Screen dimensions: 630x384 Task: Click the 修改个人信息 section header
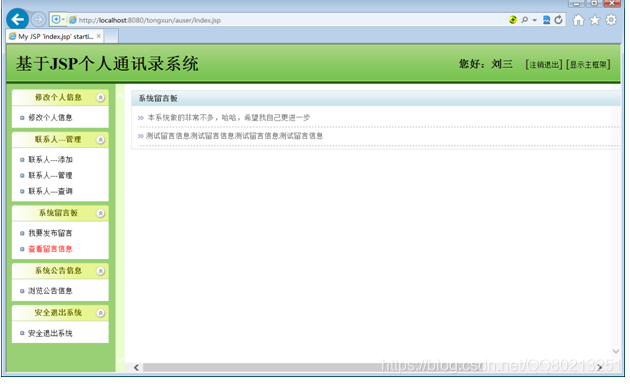point(60,98)
